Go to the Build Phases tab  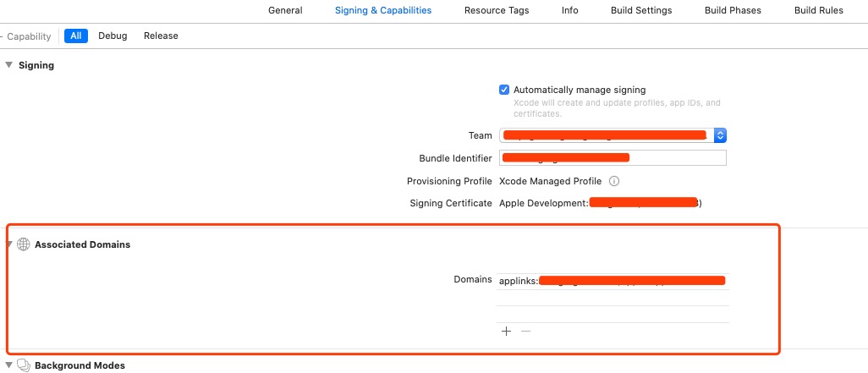733,10
